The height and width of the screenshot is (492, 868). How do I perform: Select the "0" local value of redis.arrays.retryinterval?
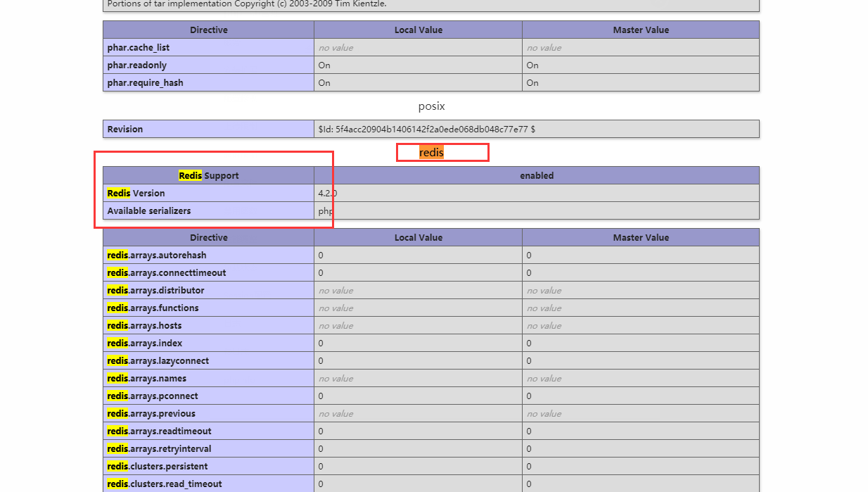point(321,449)
